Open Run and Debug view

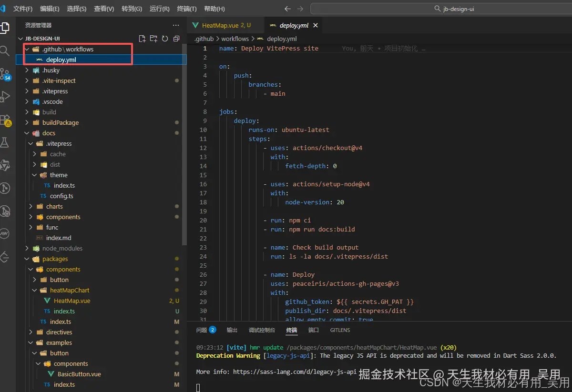click(x=5, y=96)
